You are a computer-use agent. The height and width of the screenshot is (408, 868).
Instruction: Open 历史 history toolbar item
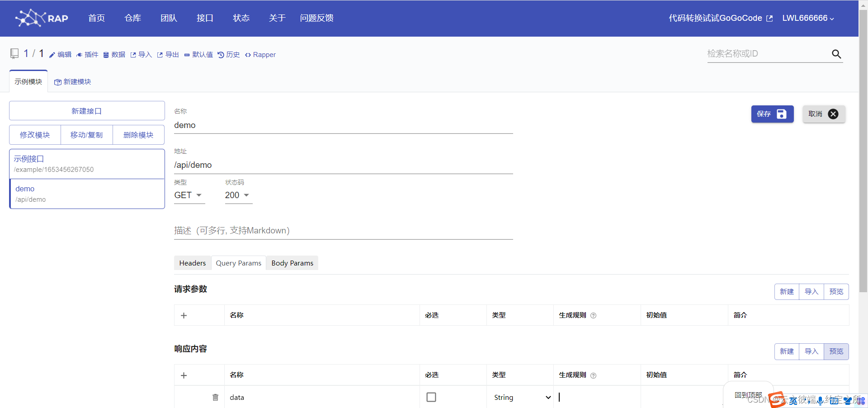(x=229, y=55)
